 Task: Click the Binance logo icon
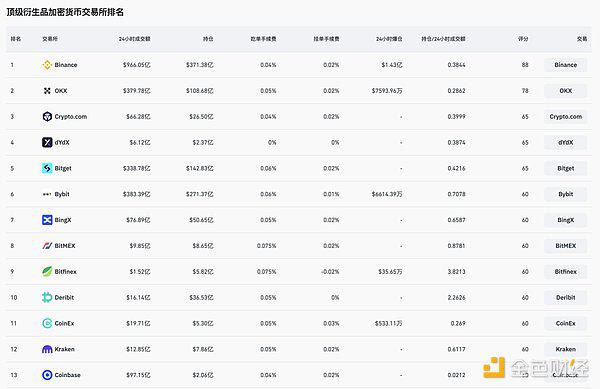point(47,65)
